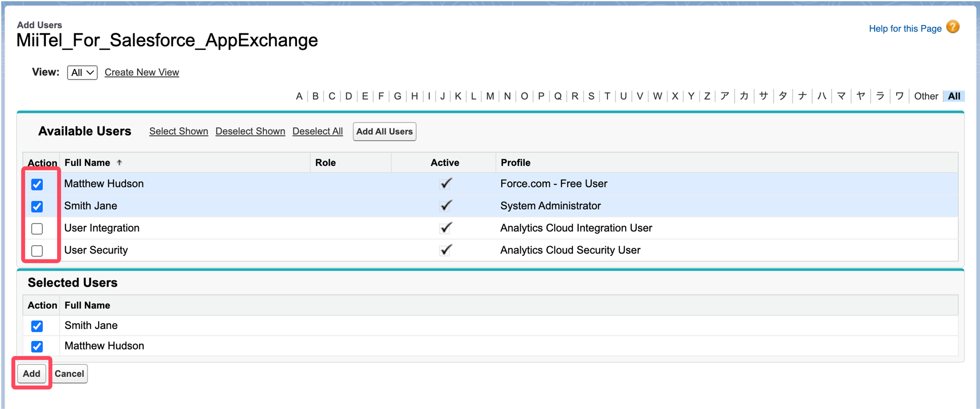Click Matthew Hudson name in Available Users
The width and height of the screenshot is (980, 409).
point(104,183)
